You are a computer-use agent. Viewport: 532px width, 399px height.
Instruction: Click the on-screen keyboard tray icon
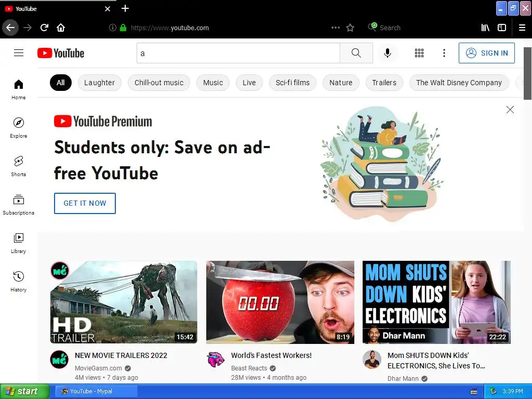click(x=474, y=392)
